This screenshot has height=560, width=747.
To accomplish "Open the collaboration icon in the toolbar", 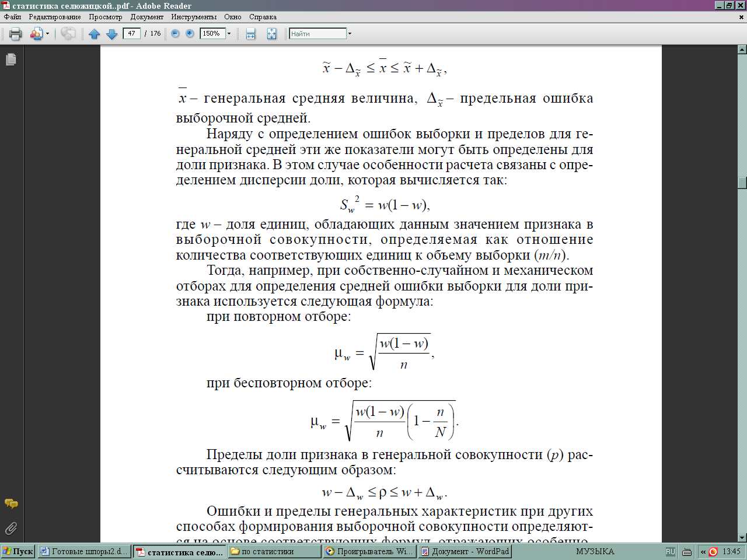I will tap(36, 34).
